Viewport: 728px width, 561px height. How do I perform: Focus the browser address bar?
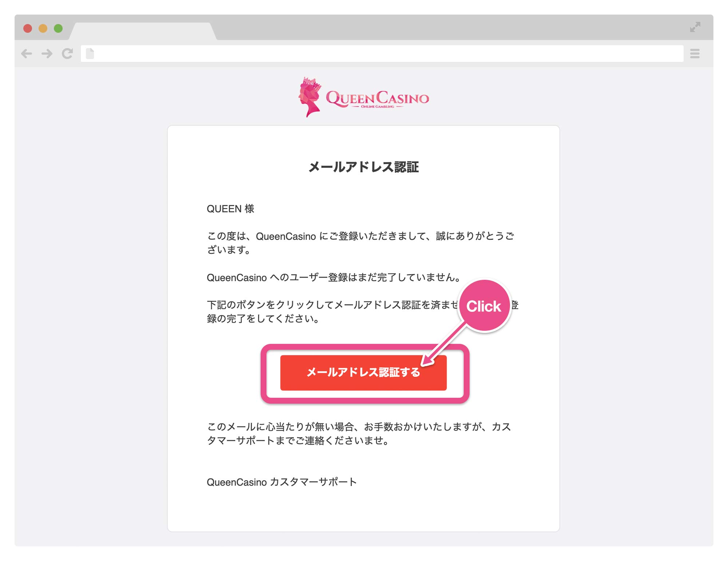[x=382, y=54]
